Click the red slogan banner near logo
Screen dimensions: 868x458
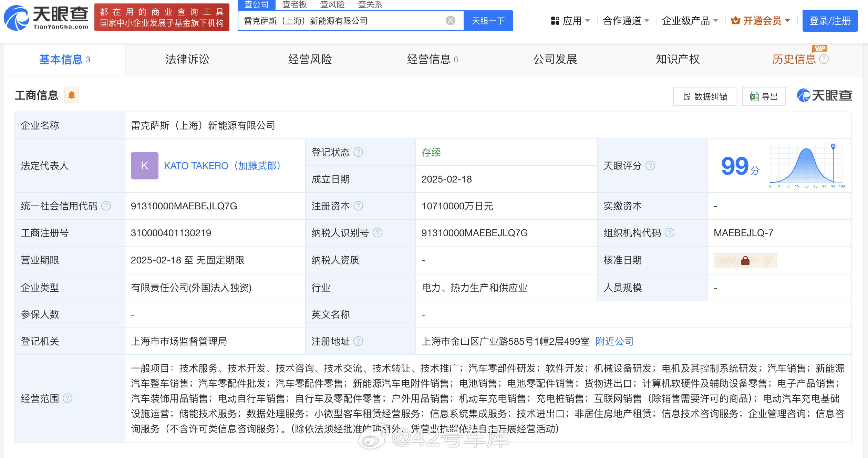(162, 17)
